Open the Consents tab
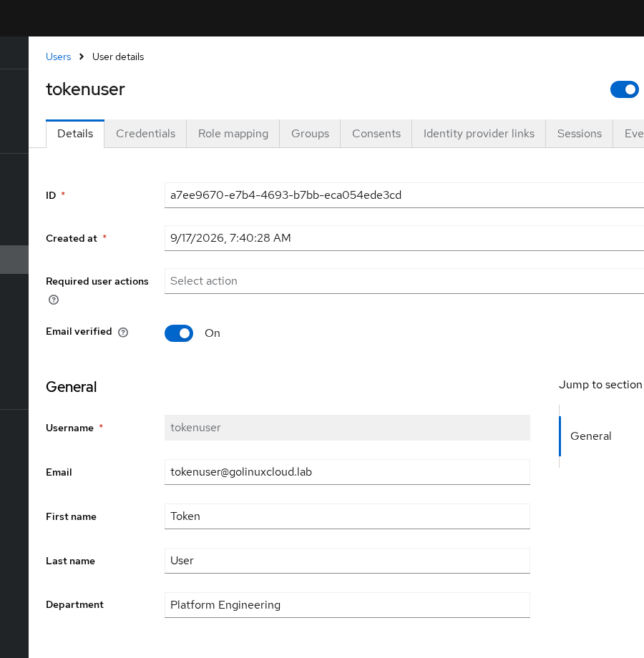Viewport: 644px width, 658px height. pos(376,134)
